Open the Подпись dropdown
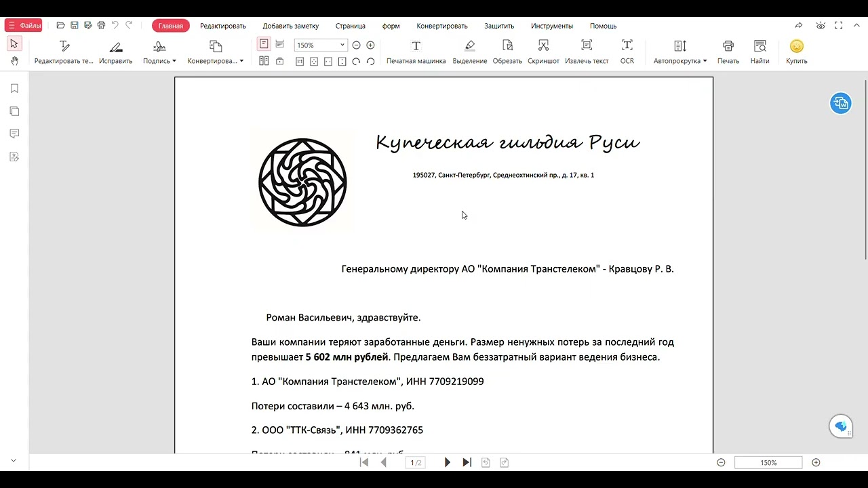The image size is (868, 488). pyautogui.click(x=159, y=53)
